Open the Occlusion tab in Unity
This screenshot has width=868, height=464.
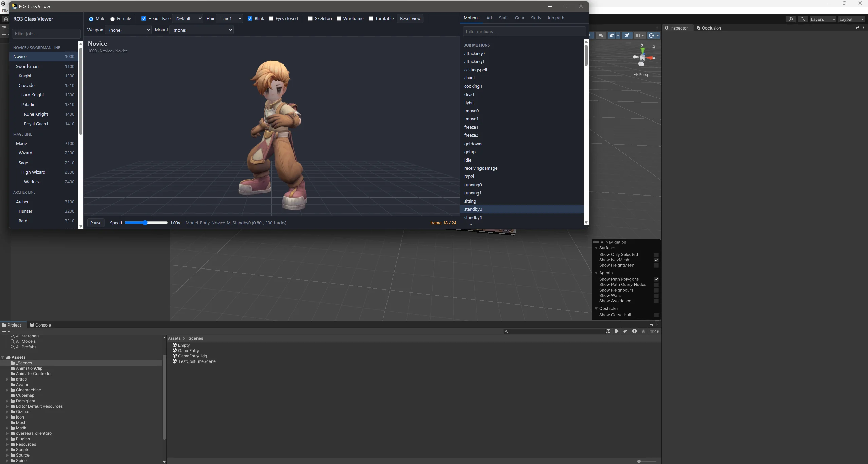point(709,28)
